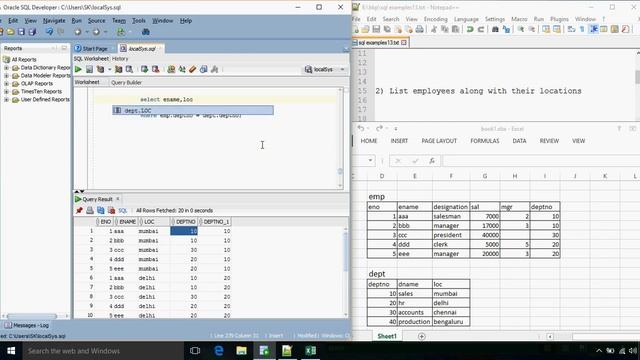
Task: Click Notepad++ Find binoculars icon
Action: point(495,29)
